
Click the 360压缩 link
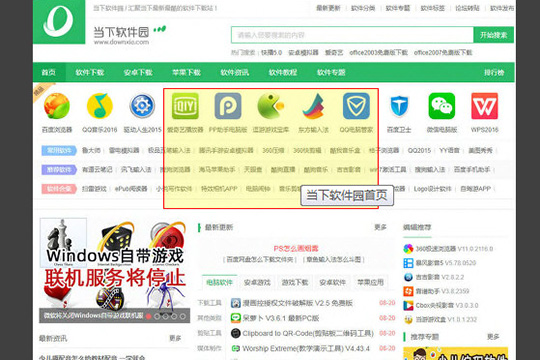(x=273, y=150)
